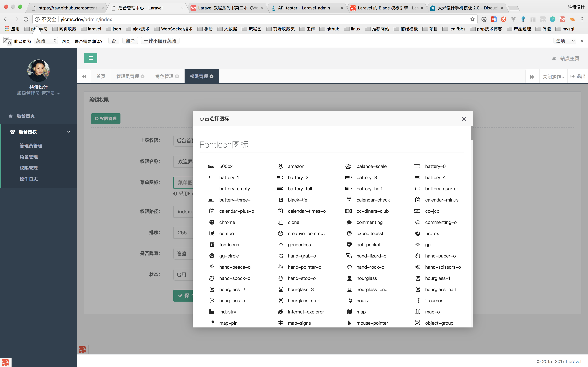Select the balance-scale icon
588x367 pixels.
click(x=371, y=166)
